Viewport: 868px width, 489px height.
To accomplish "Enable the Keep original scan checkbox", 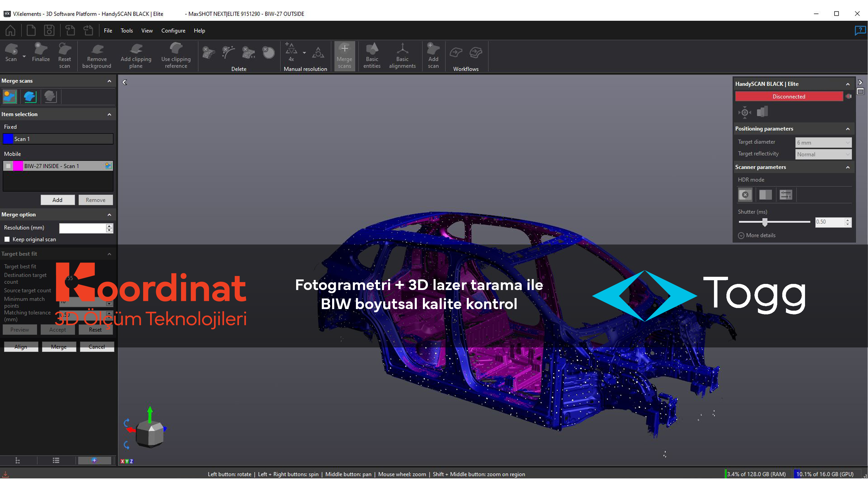I will [x=7, y=239].
